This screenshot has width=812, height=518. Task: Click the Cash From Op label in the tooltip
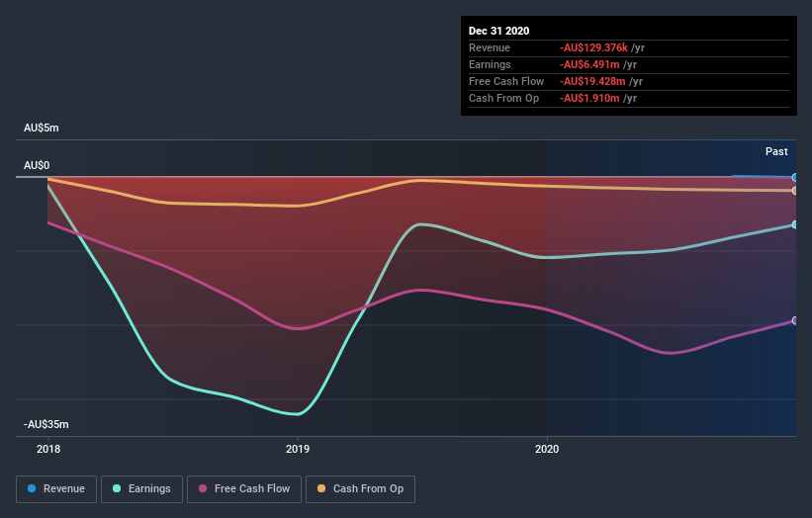[x=503, y=98]
